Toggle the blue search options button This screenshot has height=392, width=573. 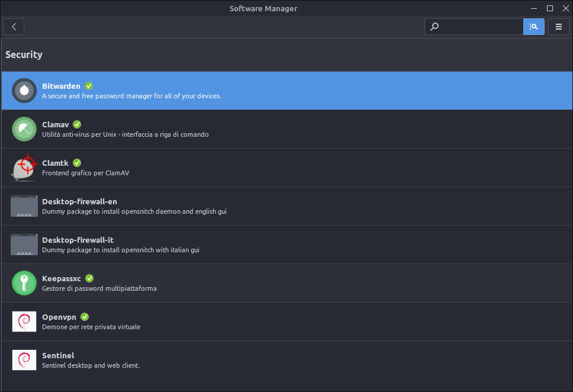(x=533, y=27)
